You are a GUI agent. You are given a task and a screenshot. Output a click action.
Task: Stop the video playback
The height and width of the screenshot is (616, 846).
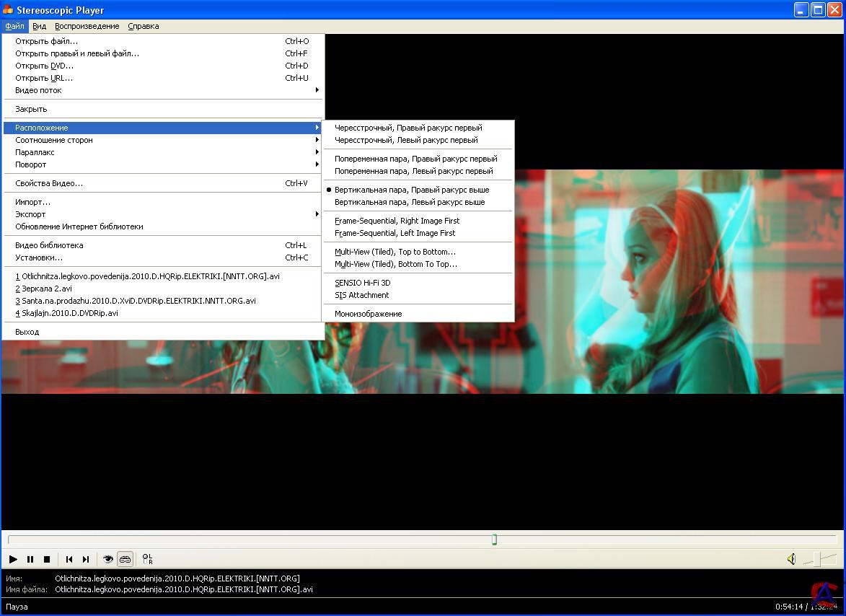(x=47, y=559)
